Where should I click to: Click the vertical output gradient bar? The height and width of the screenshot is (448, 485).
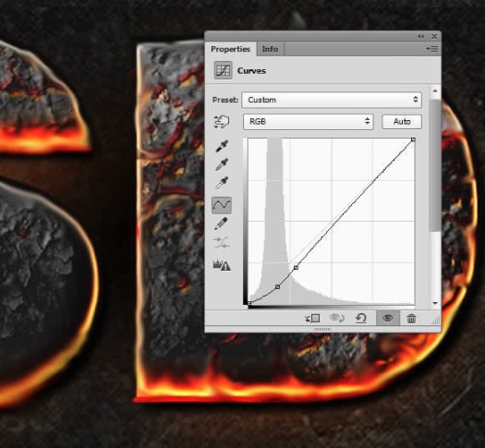tap(246, 222)
